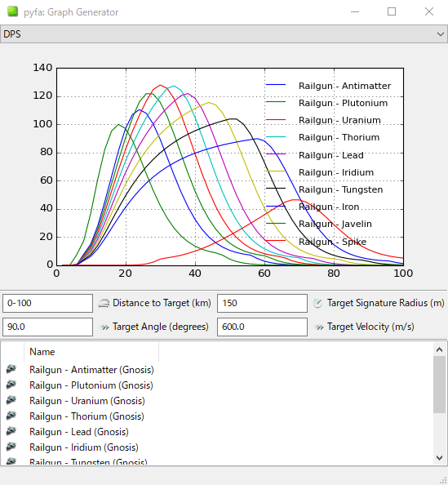This screenshot has width=448, height=485.
Task: Click the Railgun - Iron legend entry
Action: (x=313, y=207)
